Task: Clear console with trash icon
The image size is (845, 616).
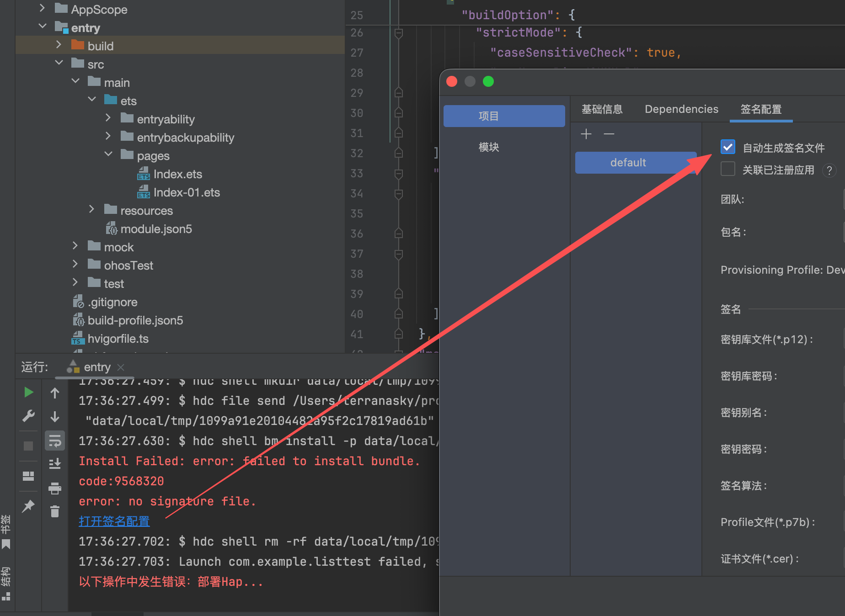Action: [x=55, y=511]
